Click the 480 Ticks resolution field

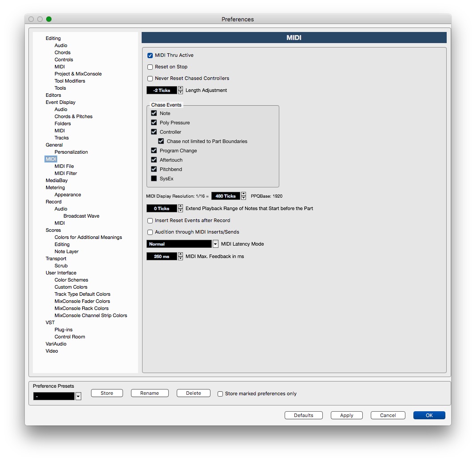[226, 196]
